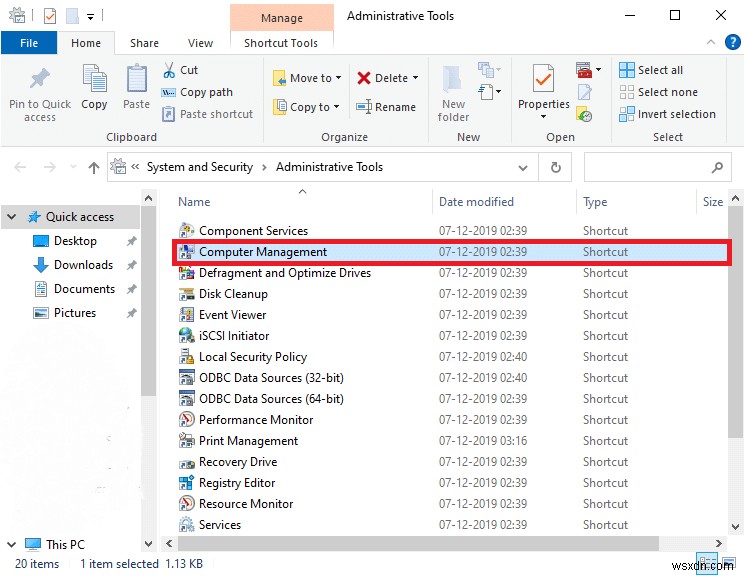The image size is (745, 576).
Task: Click the Copy path option
Action: [x=197, y=92]
